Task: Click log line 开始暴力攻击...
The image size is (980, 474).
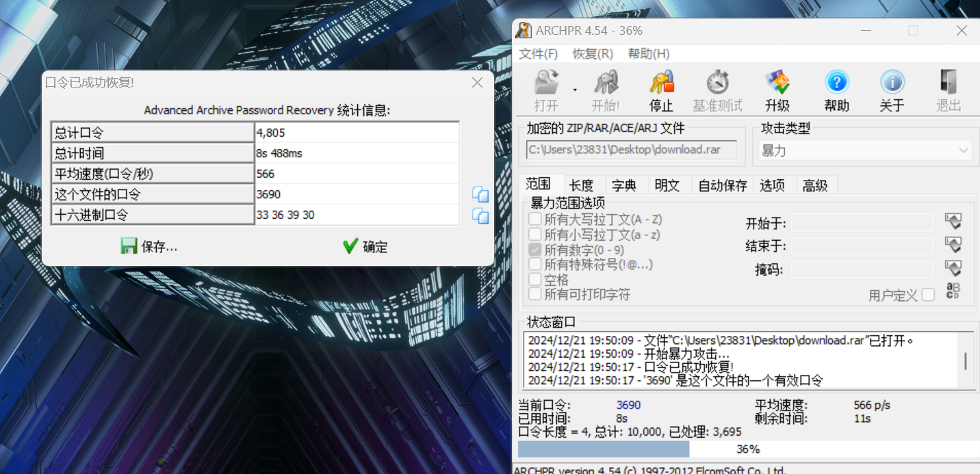Action: tap(629, 354)
